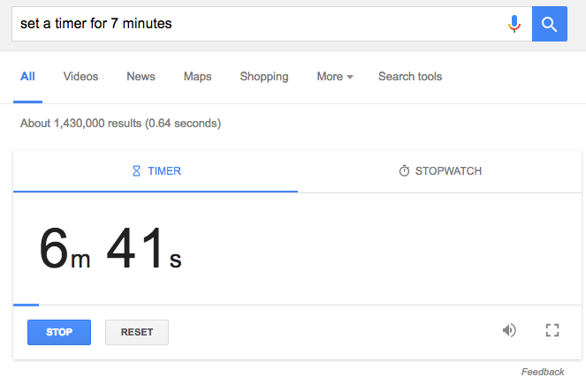Open Search tools options
This screenshot has width=586, height=392.
(410, 77)
